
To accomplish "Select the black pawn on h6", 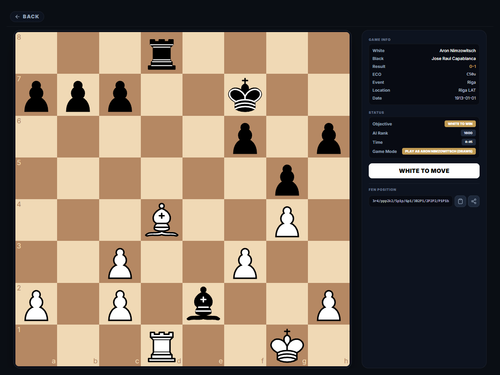I will click(x=329, y=138).
